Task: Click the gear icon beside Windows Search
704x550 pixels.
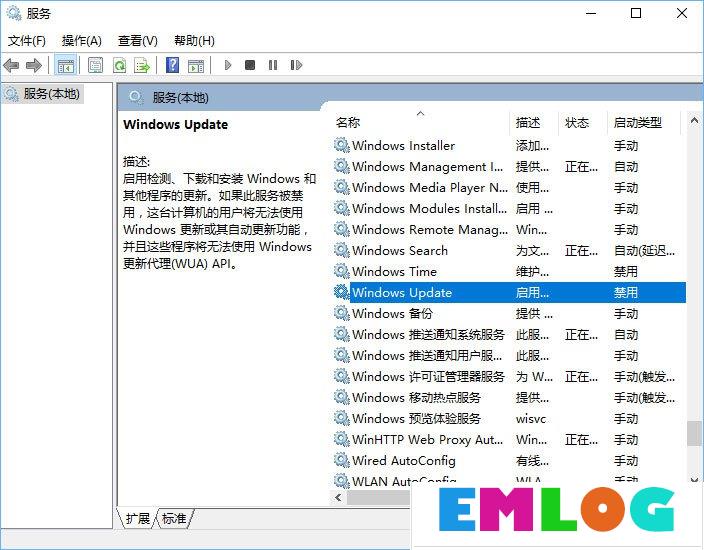Action: point(342,251)
